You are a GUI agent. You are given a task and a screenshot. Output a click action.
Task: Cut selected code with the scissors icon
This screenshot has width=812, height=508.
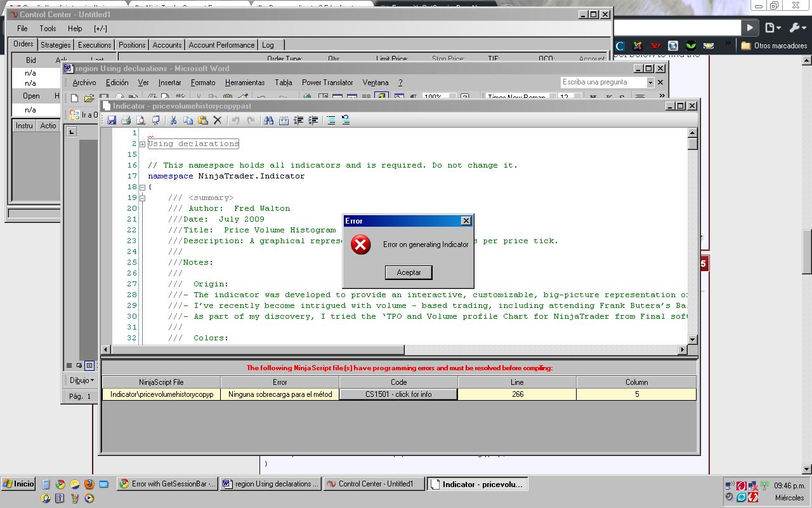pos(173,120)
